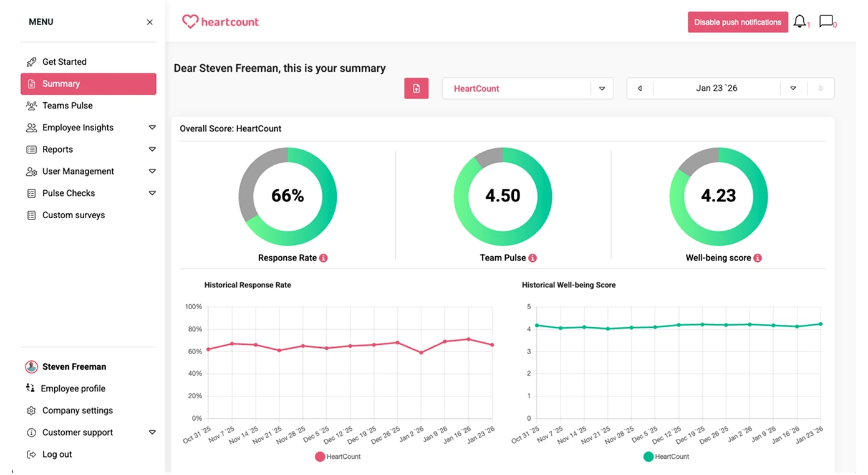Screen dimensions: 868x475
Task: Go to the previous date period
Action: pyautogui.click(x=640, y=89)
